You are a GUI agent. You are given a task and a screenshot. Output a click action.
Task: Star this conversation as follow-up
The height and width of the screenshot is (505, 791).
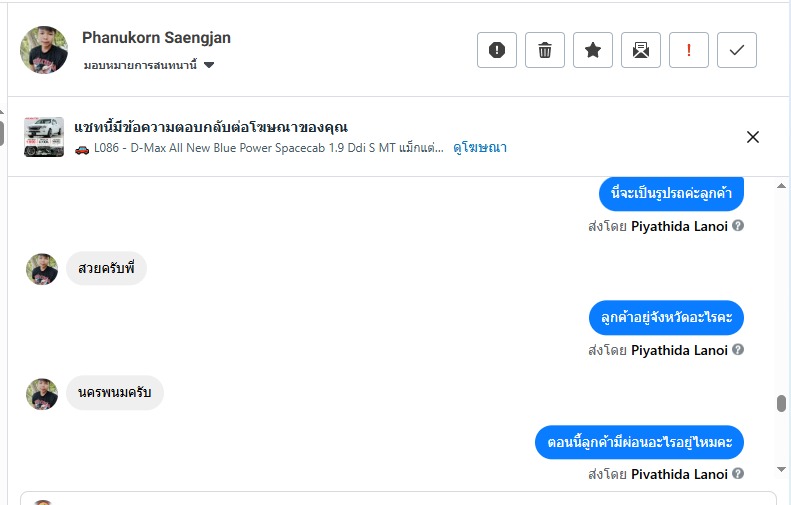click(593, 50)
